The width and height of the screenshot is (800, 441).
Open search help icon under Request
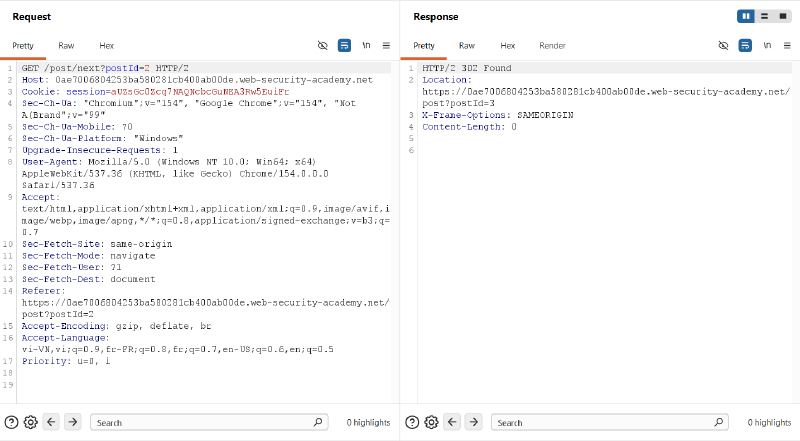click(11, 422)
